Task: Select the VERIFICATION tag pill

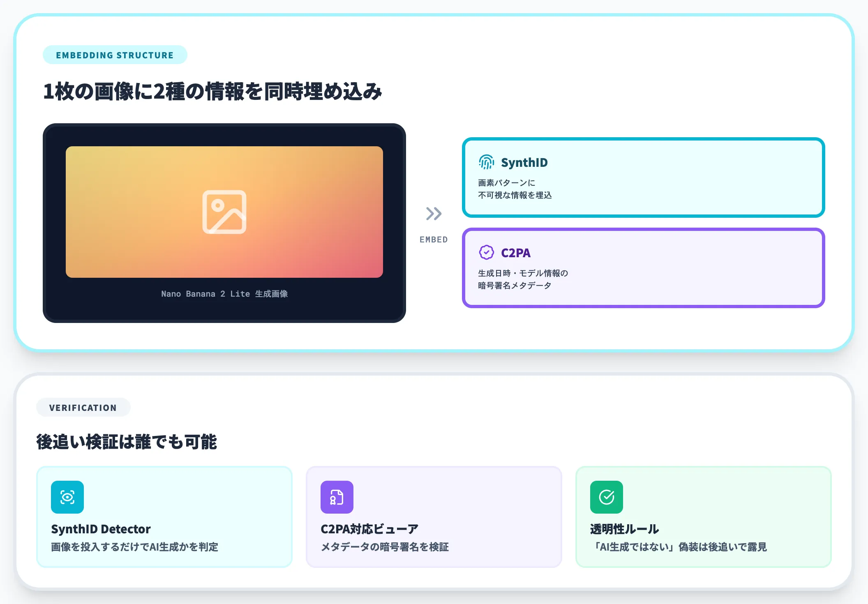Action: coord(83,408)
